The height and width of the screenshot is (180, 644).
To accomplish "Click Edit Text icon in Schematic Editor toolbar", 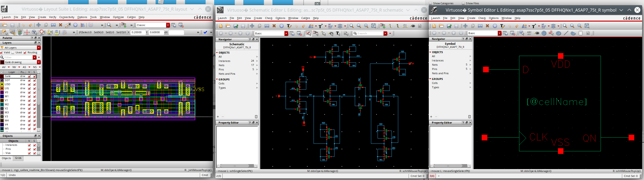I will point(289,26).
